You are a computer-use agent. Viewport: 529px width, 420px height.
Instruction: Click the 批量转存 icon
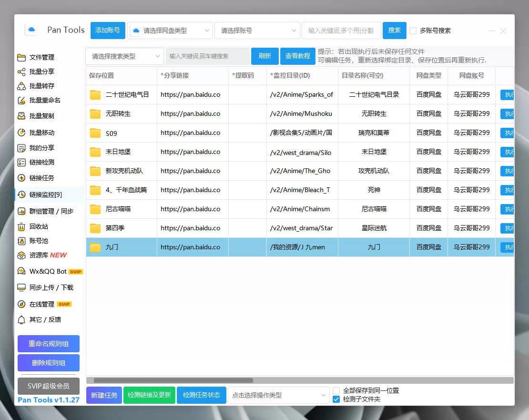click(21, 86)
